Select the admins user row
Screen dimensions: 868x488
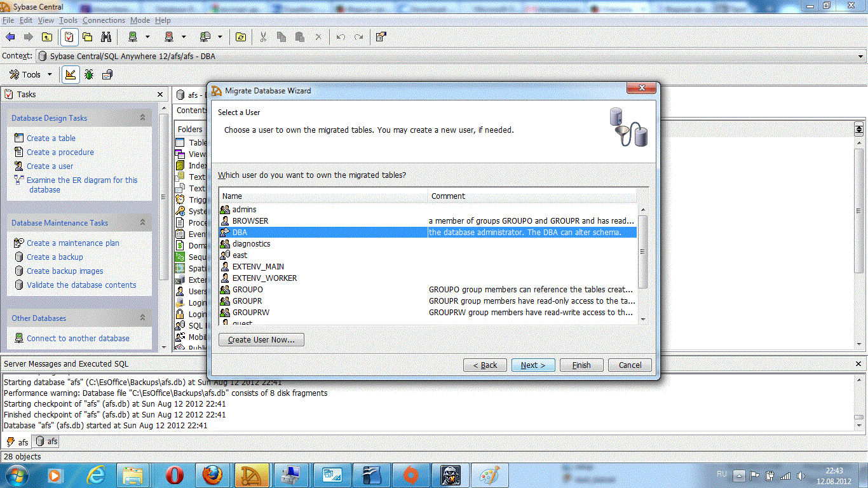(428, 209)
